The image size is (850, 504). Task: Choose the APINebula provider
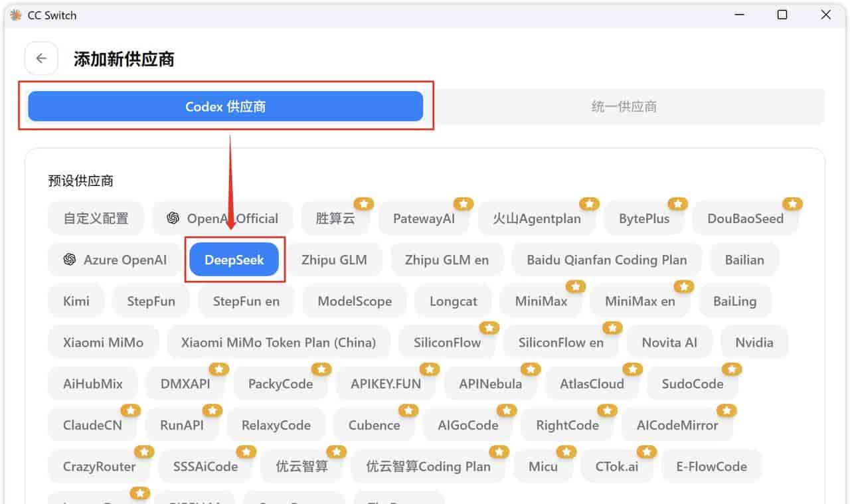[x=490, y=384]
